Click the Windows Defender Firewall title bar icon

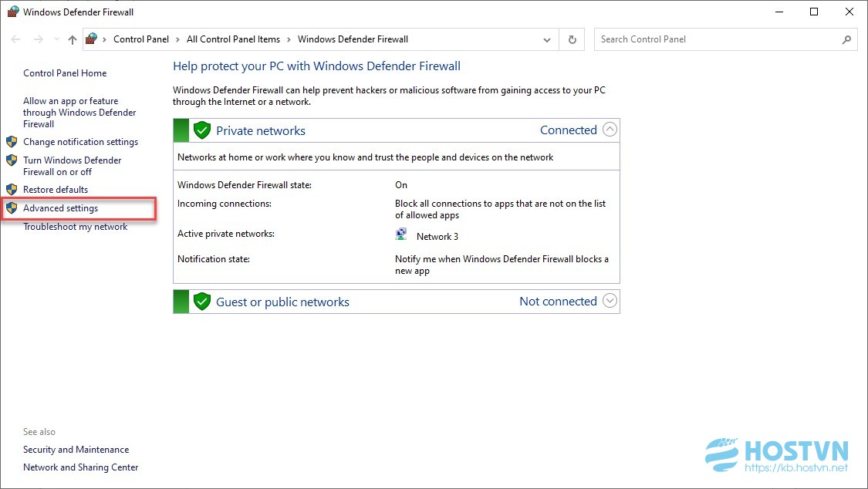point(13,12)
